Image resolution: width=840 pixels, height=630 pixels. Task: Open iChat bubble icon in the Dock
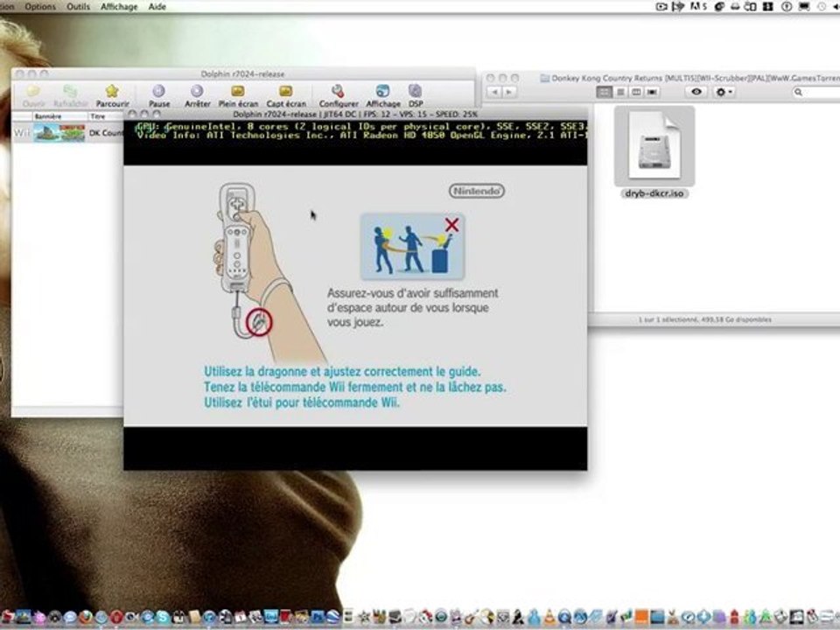pos(70,617)
